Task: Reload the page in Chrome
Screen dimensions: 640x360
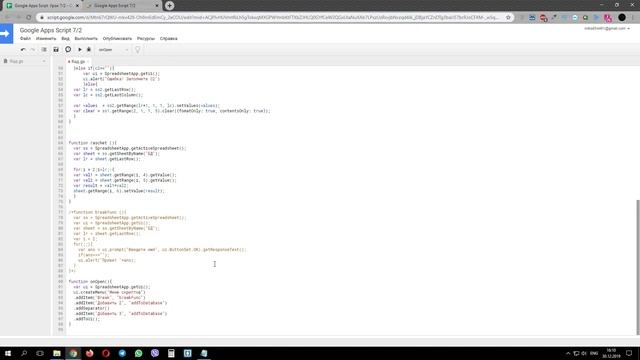Action: (29, 18)
